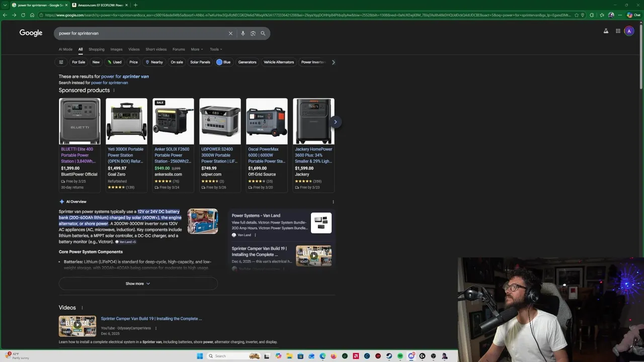Open search by image (Google Lens) icon

(253, 33)
